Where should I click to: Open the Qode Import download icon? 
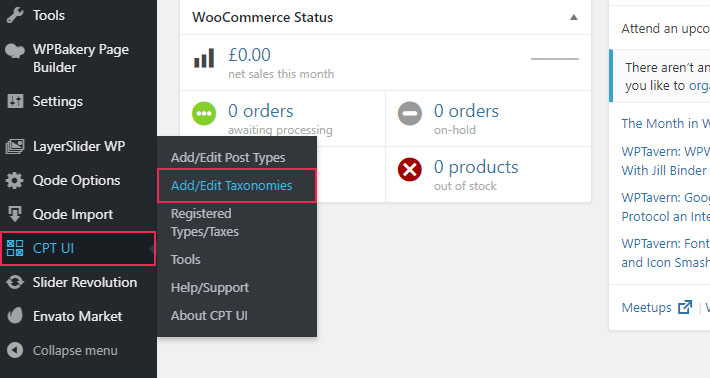pyautogui.click(x=14, y=214)
